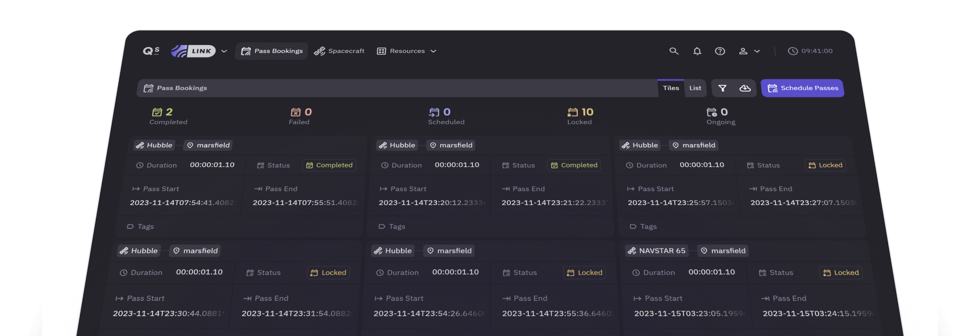980x336 pixels.
Task: Click Pass End 2023-11-15T03:24:15 value
Action: [x=818, y=314]
